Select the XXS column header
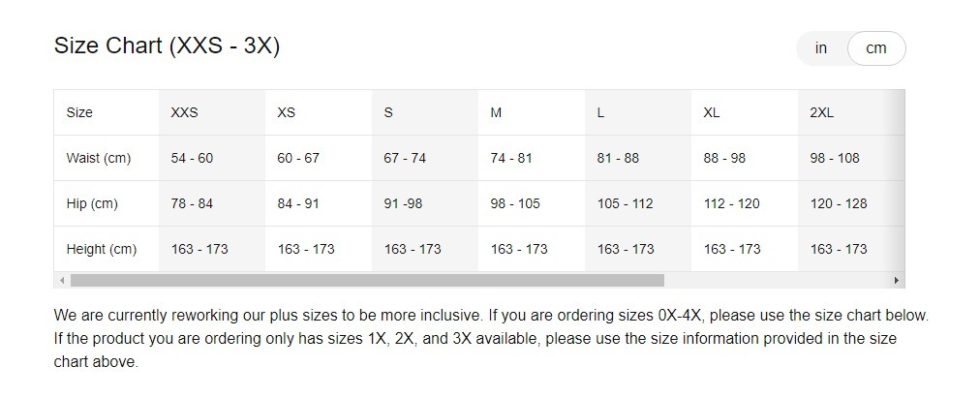The height and width of the screenshot is (398, 980). [184, 112]
